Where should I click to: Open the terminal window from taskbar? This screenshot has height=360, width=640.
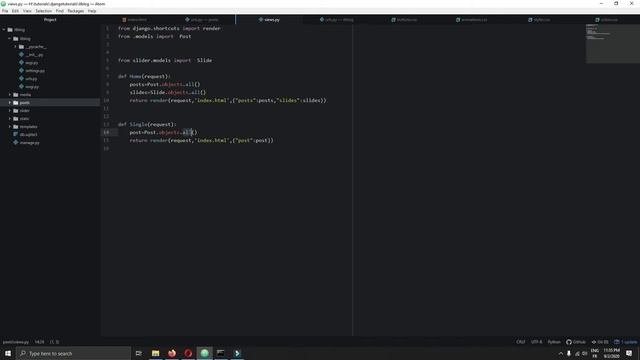click(x=221, y=353)
